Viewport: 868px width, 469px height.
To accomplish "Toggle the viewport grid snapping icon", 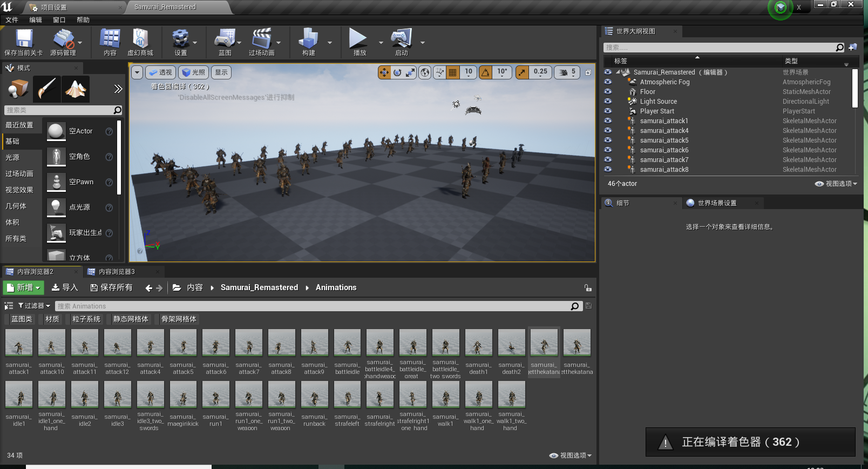I will tap(453, 72).
